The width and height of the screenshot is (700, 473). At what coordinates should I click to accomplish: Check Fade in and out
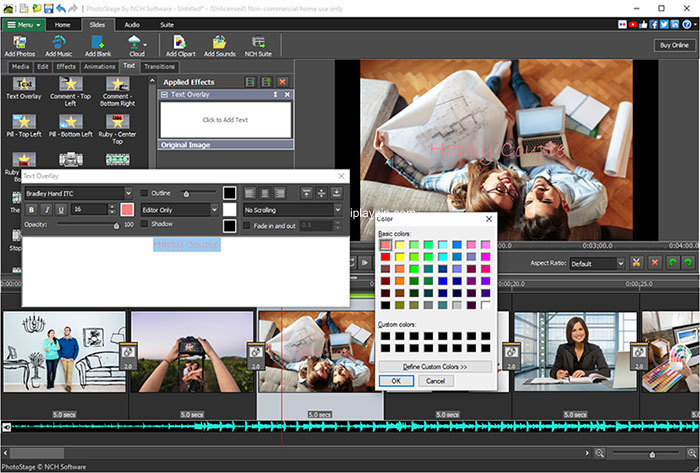pyautogui.click(x=246, y=226)
